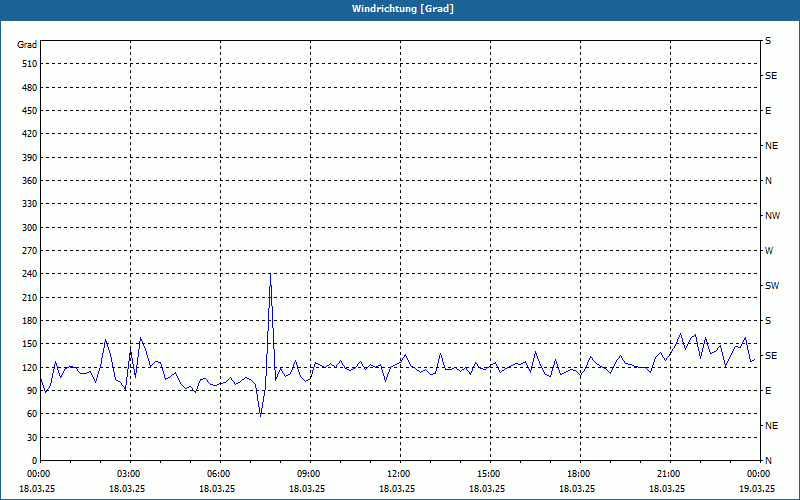Click the 09:00 time axis label

(x=310, y=473)
